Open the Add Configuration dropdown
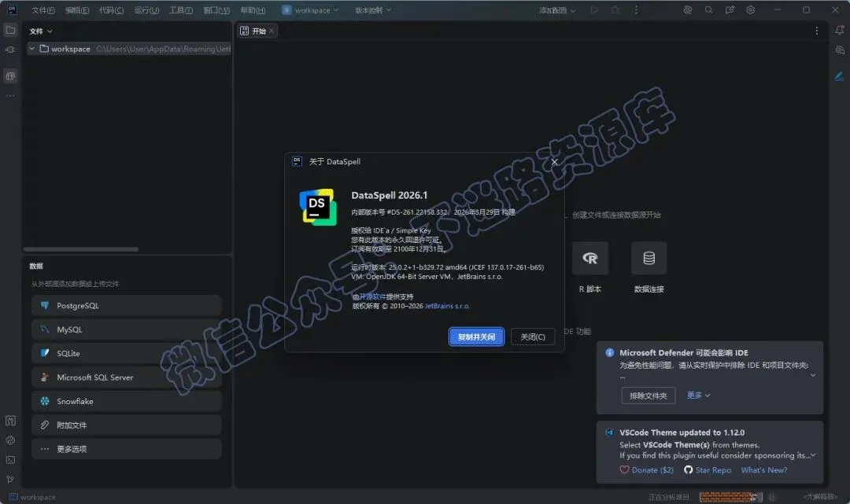 pyautogui.click(x=557, y=9)
